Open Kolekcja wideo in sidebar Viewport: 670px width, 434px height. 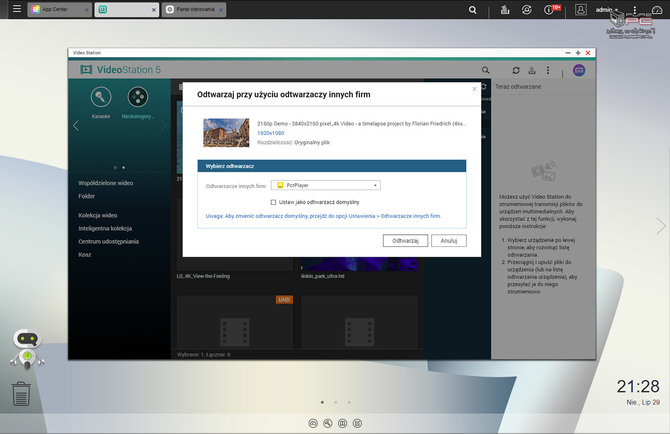97,215
